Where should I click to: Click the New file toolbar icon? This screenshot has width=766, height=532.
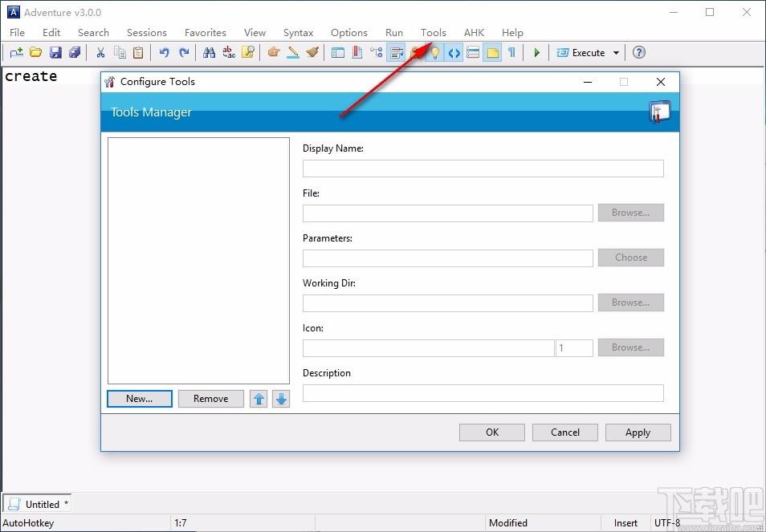tap(17, 52)
